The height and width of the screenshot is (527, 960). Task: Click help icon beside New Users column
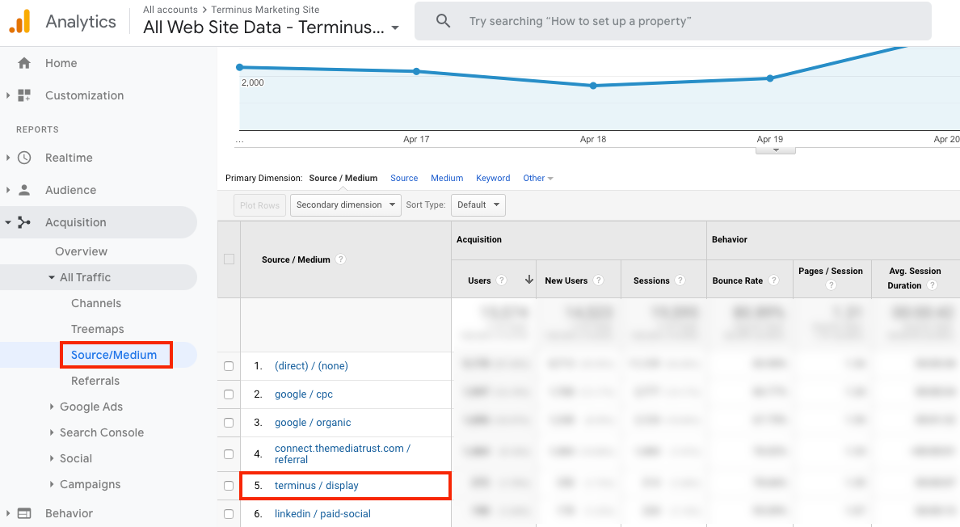pyautogui.click(x=598, y=280)
